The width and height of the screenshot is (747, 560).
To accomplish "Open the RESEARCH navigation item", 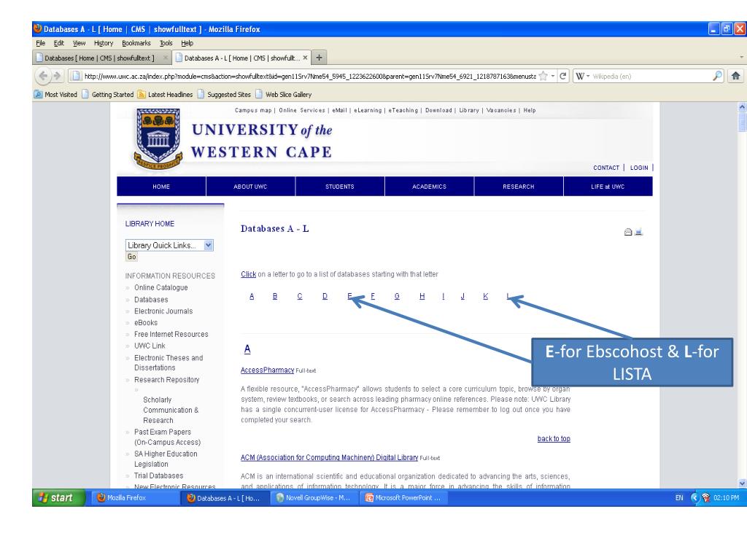I will 519,187.
